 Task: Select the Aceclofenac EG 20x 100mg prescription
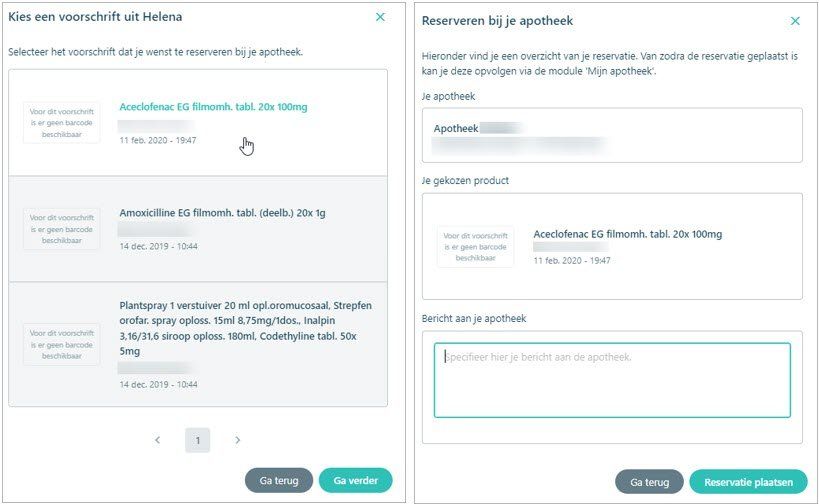(198, 123)
